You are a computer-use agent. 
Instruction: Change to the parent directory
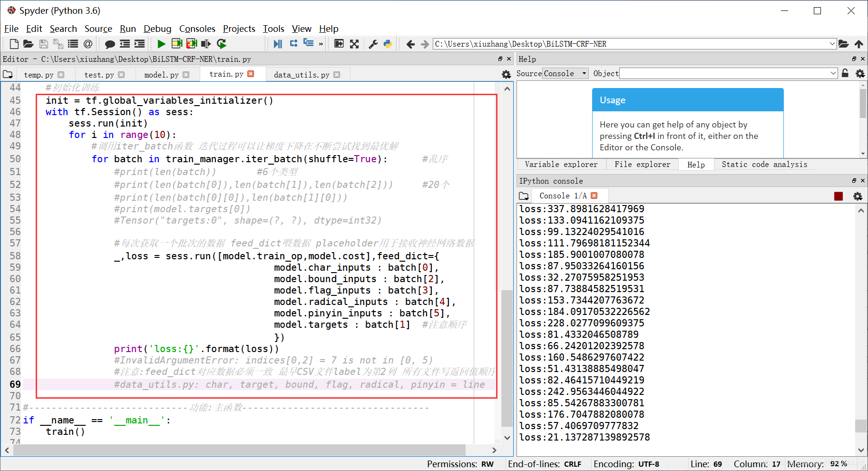point(858,44)
